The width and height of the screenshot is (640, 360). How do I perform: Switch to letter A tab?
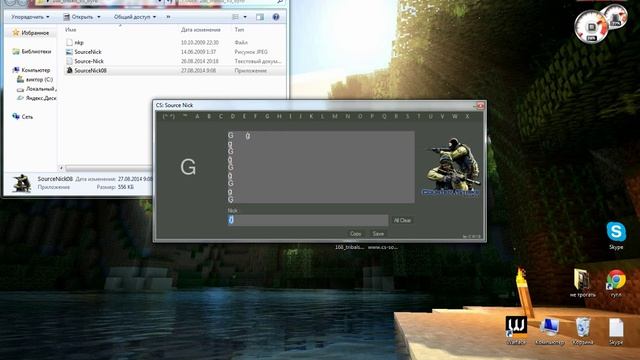pos(197,116)
